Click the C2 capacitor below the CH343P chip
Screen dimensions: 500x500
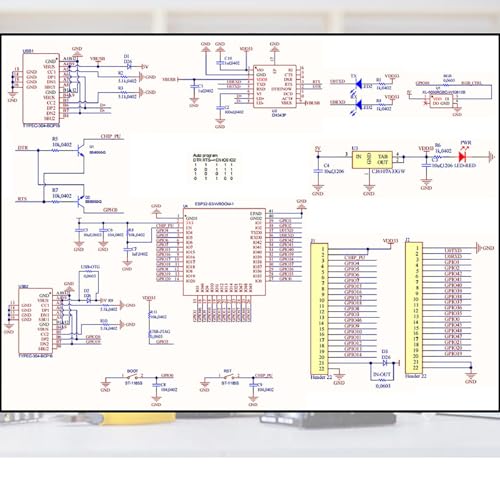[x=220, y=108]
